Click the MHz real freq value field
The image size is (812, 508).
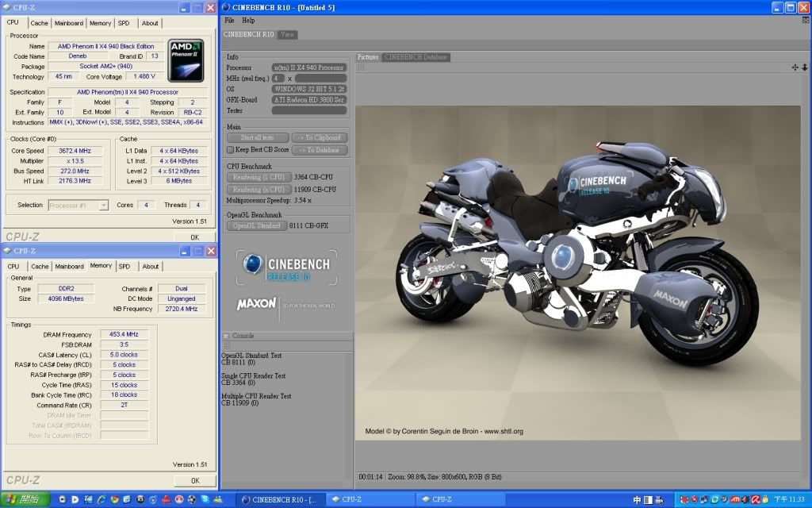click(x=320, y=79)
